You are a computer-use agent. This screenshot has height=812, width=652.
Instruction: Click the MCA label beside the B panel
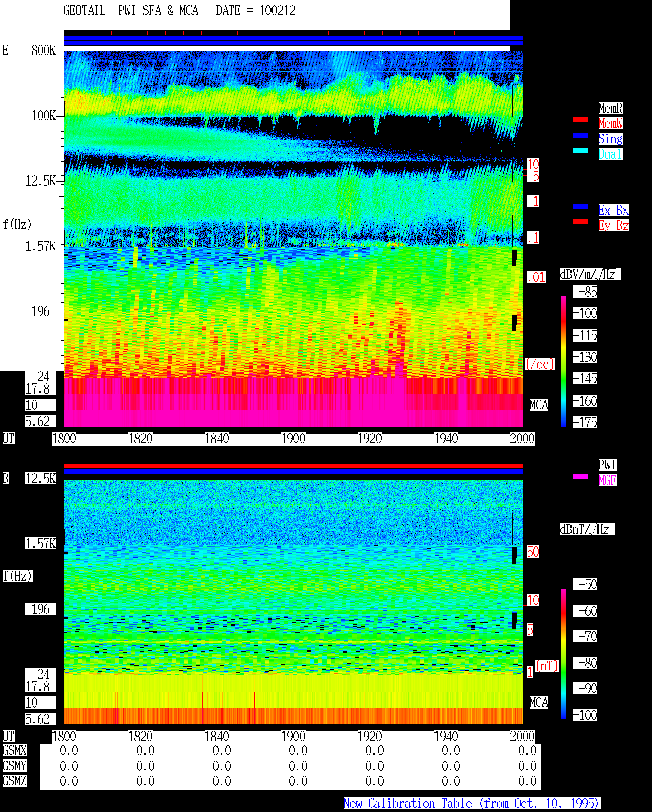[x=539, y=702]
